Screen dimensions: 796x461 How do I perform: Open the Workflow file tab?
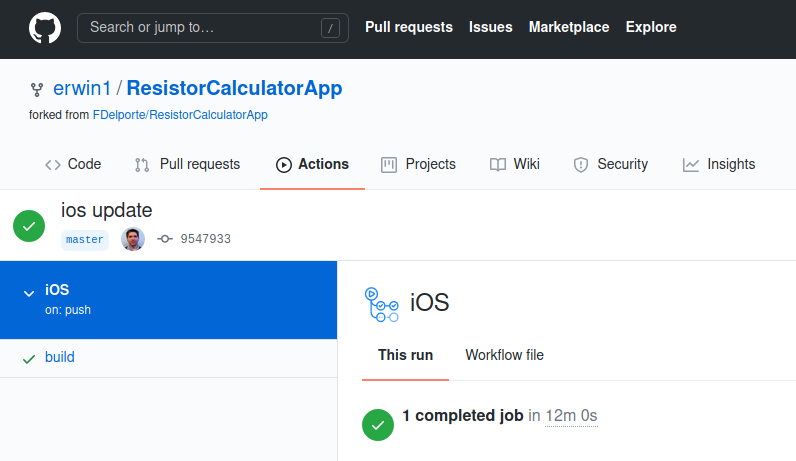tap(505, 355)
